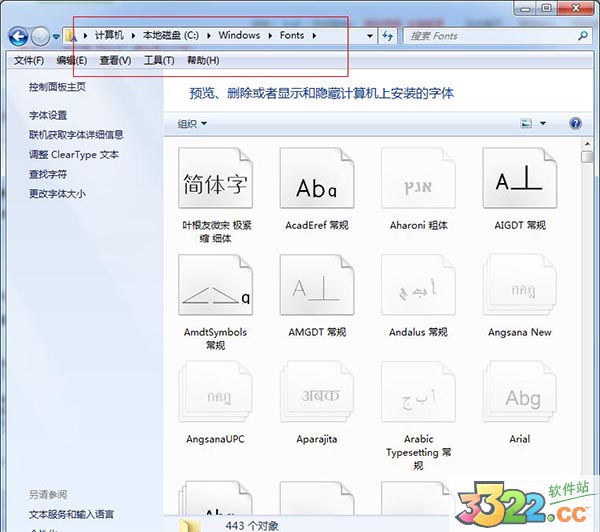Open 联机获取字体详细信息 link
The image size is (600, 532).
click(x=76, y=135)
